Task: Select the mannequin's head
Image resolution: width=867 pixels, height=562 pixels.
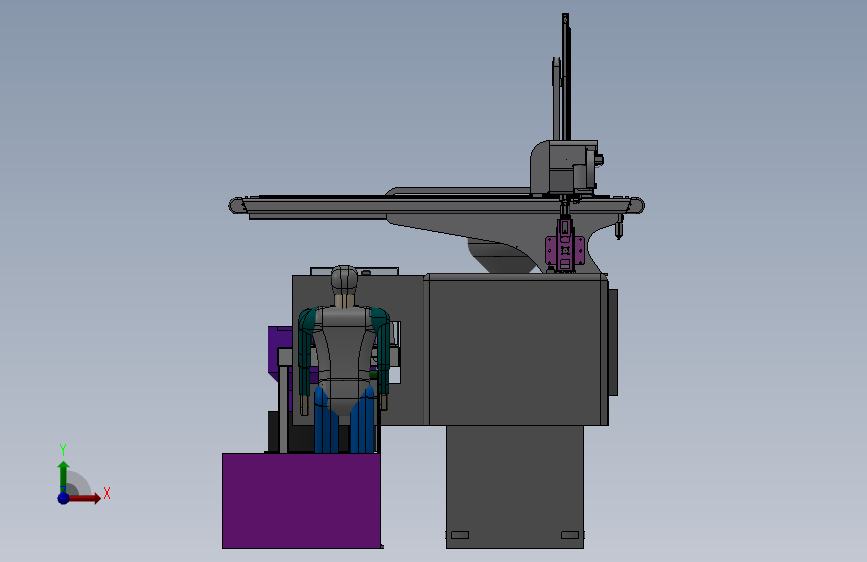Action: [344, 279]
